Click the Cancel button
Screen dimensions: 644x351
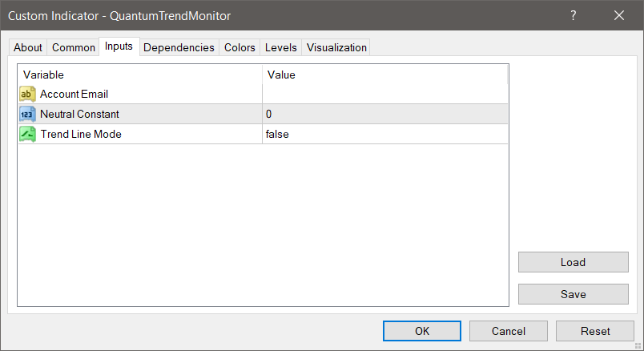coord(509,331)
